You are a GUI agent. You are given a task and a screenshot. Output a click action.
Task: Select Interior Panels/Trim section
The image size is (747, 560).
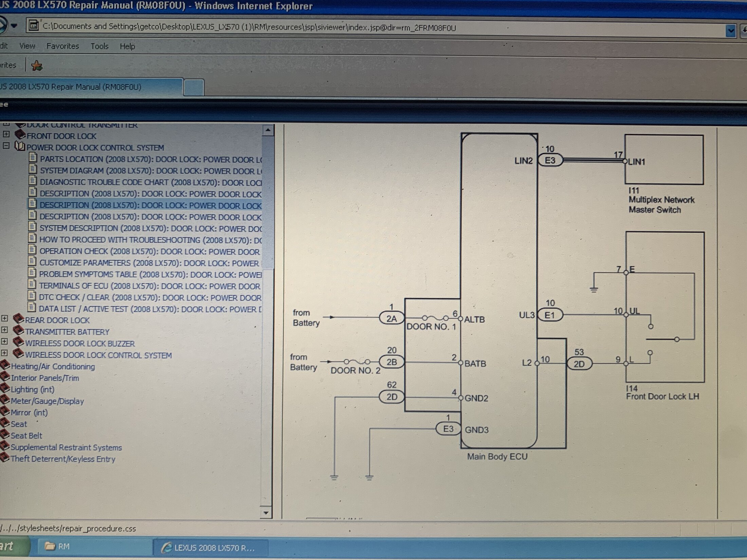click(x=45, y=378)
